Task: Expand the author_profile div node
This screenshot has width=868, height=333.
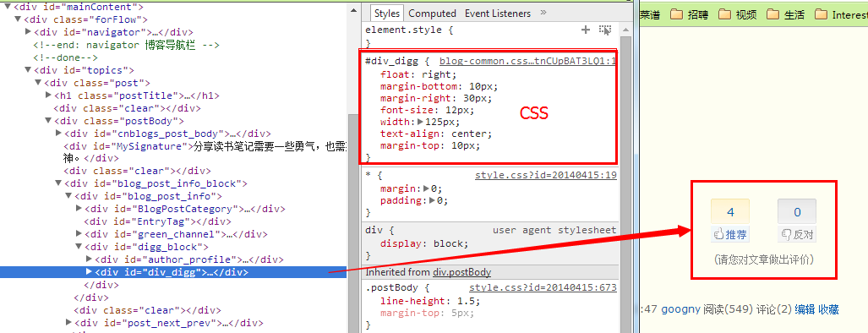Action: click(89, 259)
